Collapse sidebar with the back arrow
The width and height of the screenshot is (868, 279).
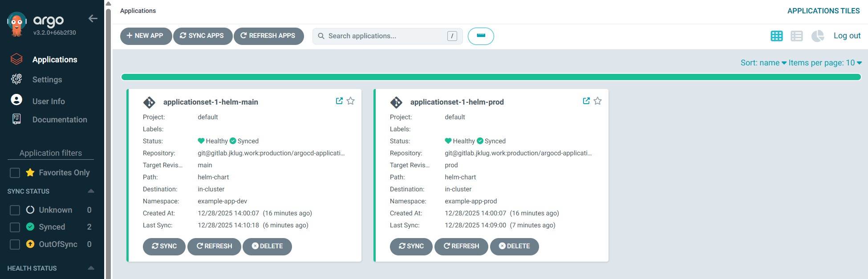pyautogui.click(x=93, y=18)
